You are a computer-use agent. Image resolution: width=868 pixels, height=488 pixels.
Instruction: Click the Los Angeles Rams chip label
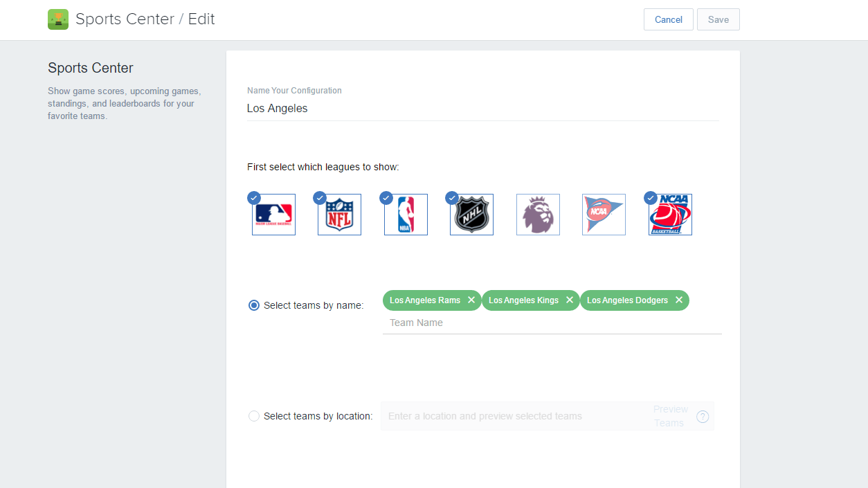(425, 300)
